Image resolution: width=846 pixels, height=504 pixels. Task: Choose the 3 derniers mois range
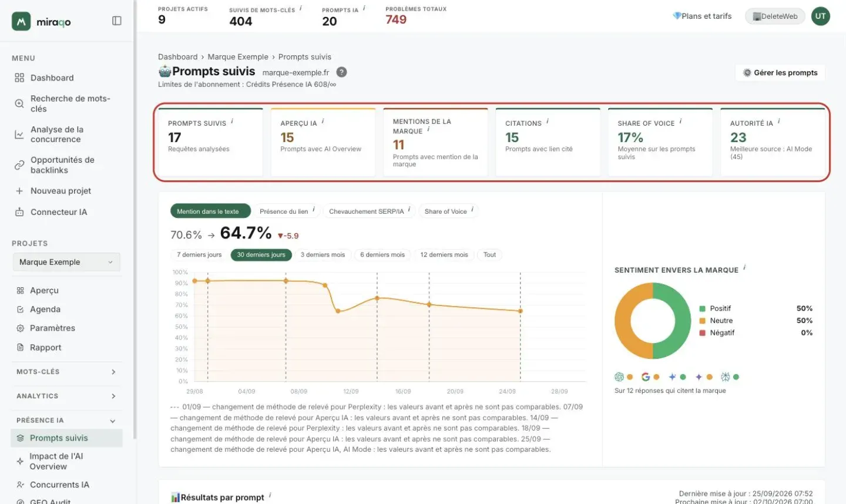pyautogui.click(x=323, y=255)
